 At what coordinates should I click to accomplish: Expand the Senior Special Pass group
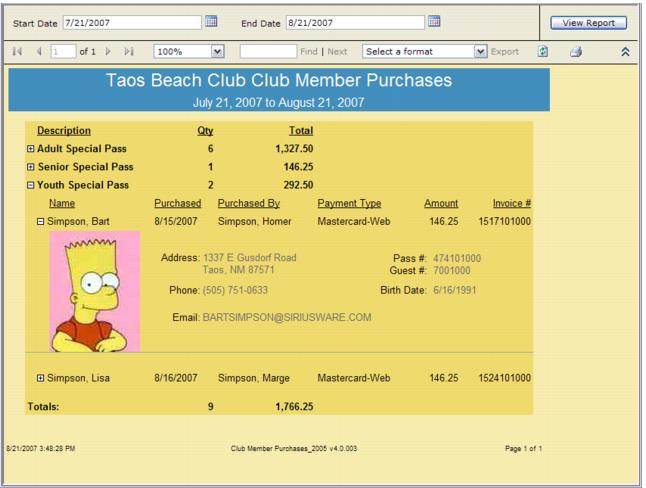pyautogui.click(x=30, y=166)
